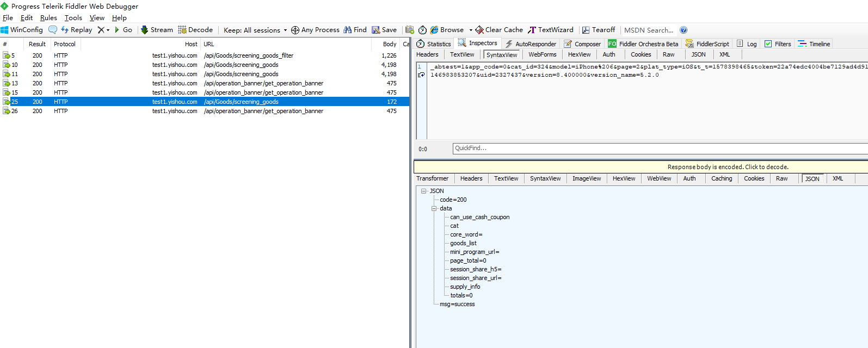
Task: Select code=200 in JSON tree
Action: pos(453,200)
